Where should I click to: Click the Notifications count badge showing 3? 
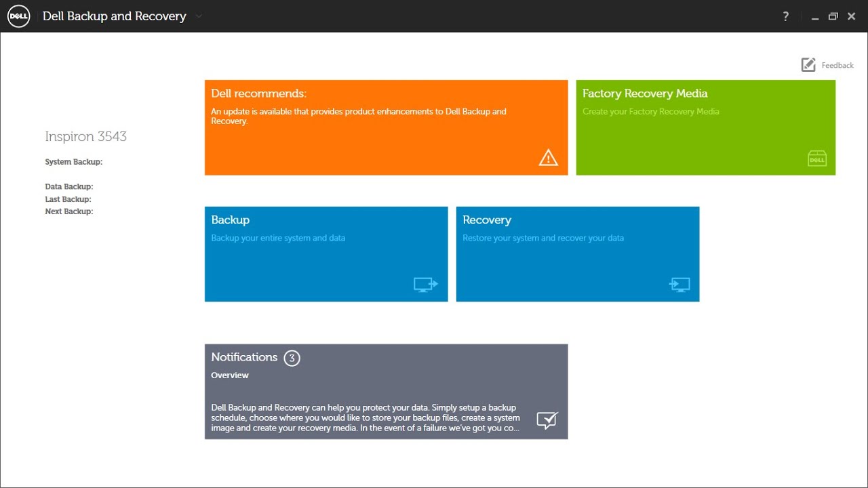pyautogui.click(x=292, y=358)
